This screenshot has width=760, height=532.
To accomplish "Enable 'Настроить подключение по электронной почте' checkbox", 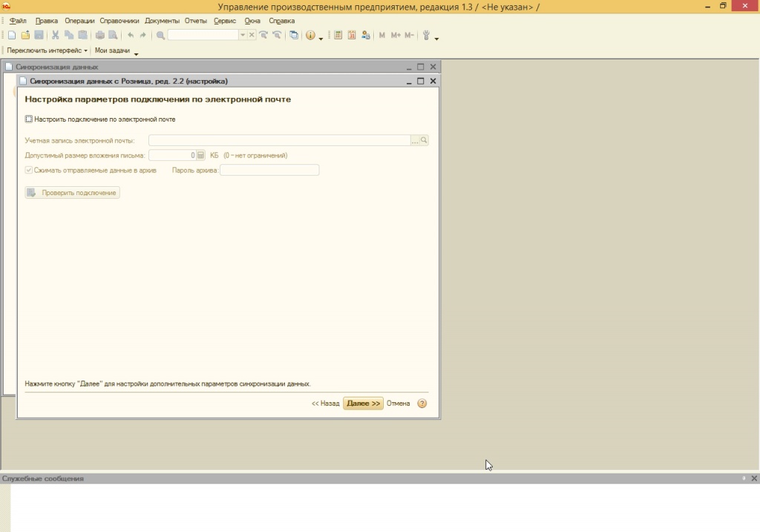I will point(29,119).
